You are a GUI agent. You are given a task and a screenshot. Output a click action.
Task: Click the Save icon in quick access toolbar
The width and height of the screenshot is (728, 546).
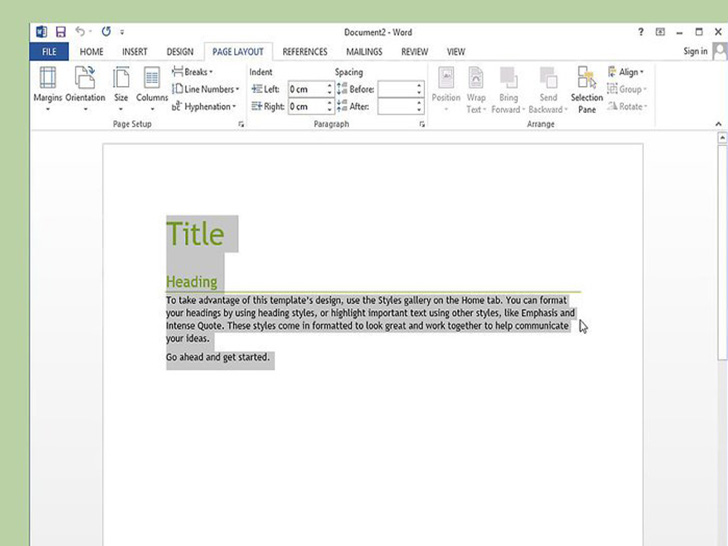pos(61,32)
